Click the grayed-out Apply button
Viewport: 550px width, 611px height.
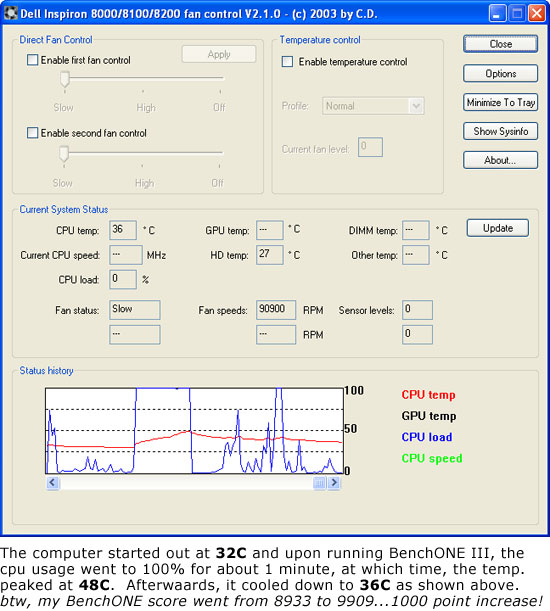219,54
